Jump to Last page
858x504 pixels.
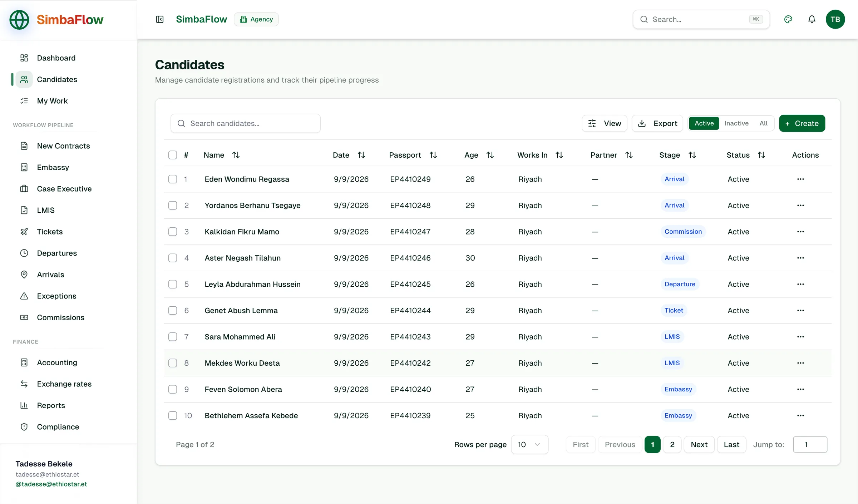tap(731, 444)
